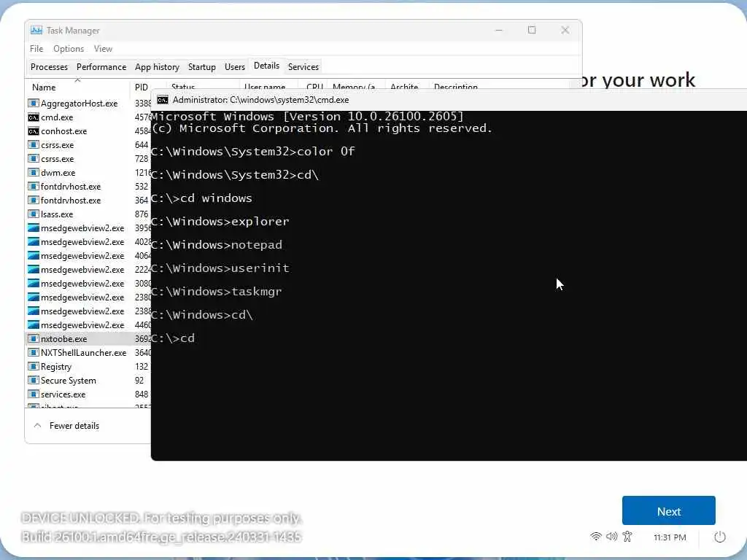
Task: Click the conhost.exe process icon
Action: [x=34, y=131]
